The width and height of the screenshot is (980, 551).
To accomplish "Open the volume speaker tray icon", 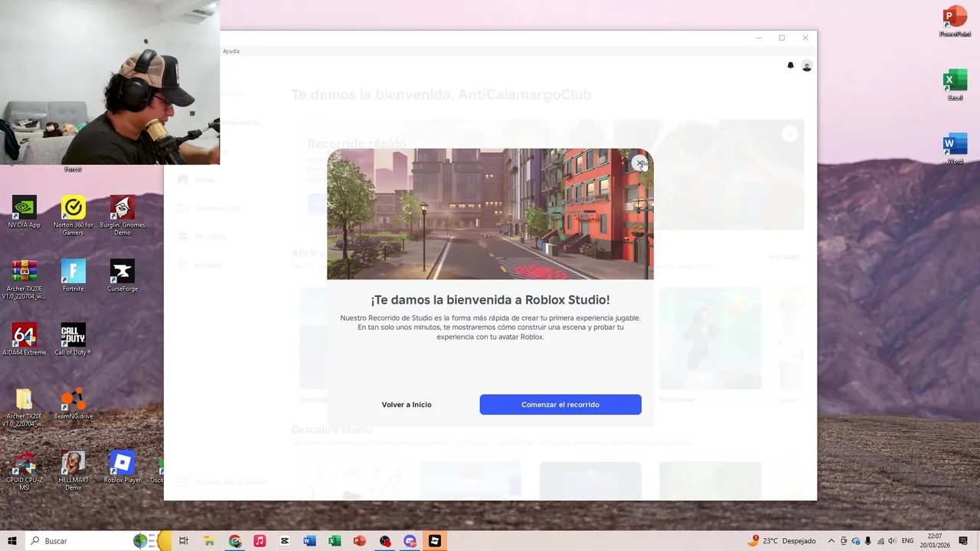I will pos(892,541).
